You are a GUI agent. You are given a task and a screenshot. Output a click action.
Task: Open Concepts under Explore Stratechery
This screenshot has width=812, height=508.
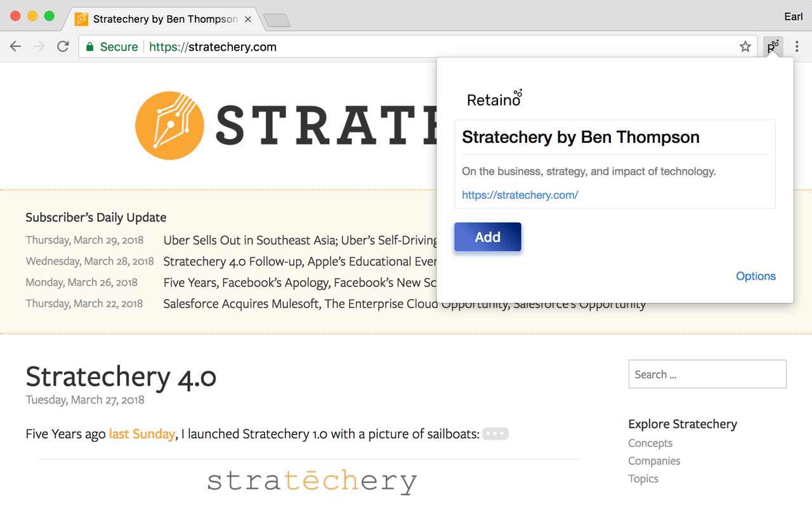click(650, 443)
